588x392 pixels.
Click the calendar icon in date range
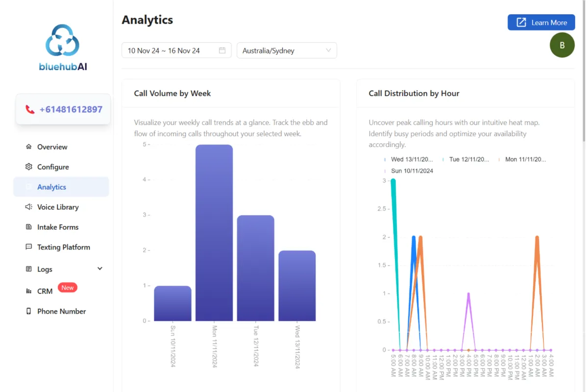pos(222,50)
